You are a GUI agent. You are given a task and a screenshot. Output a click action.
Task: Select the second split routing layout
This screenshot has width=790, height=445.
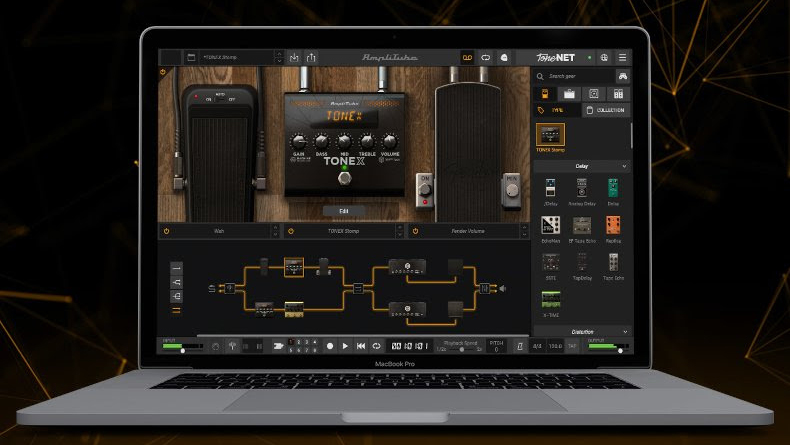[176, 282]
